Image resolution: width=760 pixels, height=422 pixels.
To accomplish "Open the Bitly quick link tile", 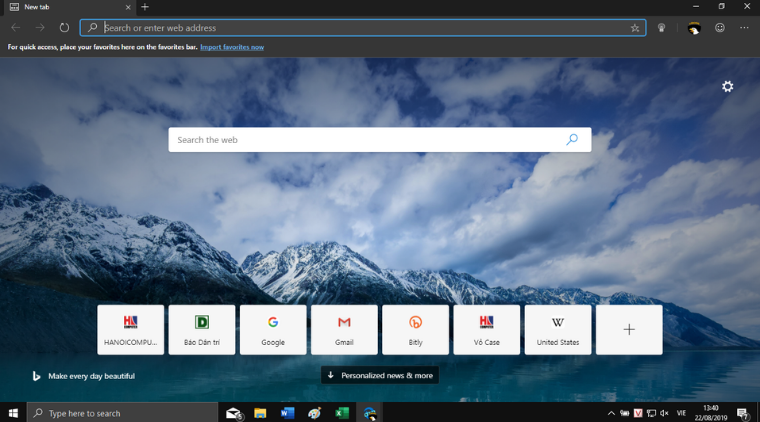I will click(x=415, y=329).
